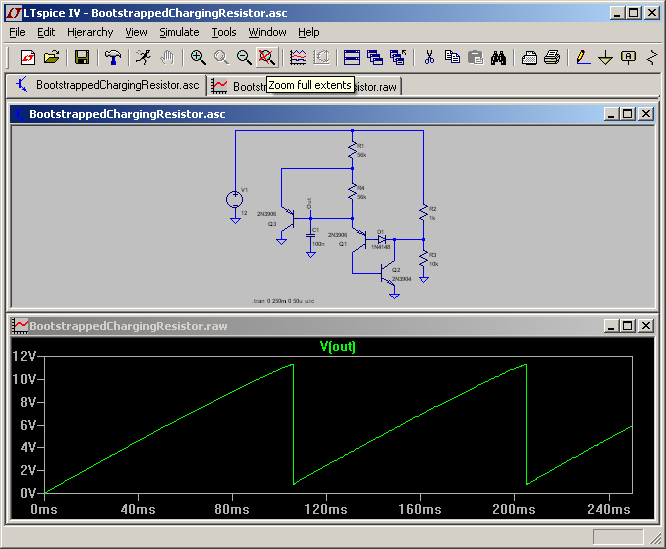Maximize the schematic child window
This screenshot has width=666, height=549.
pos(628,114)
